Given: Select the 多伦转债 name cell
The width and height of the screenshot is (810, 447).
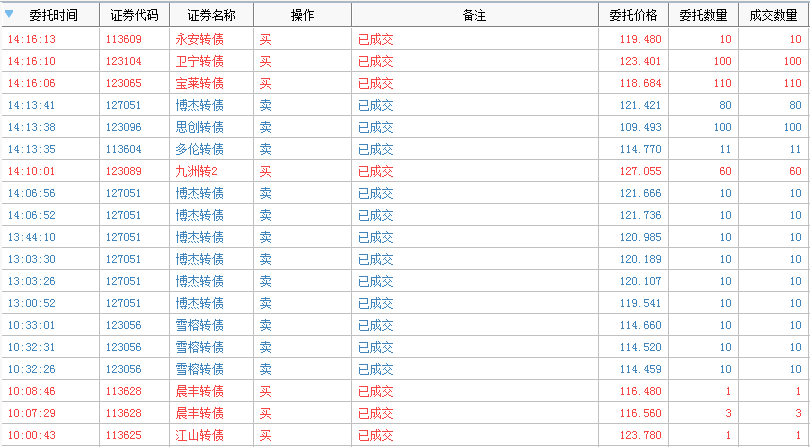Looking at the screenshot, I should tap(199, 149).
